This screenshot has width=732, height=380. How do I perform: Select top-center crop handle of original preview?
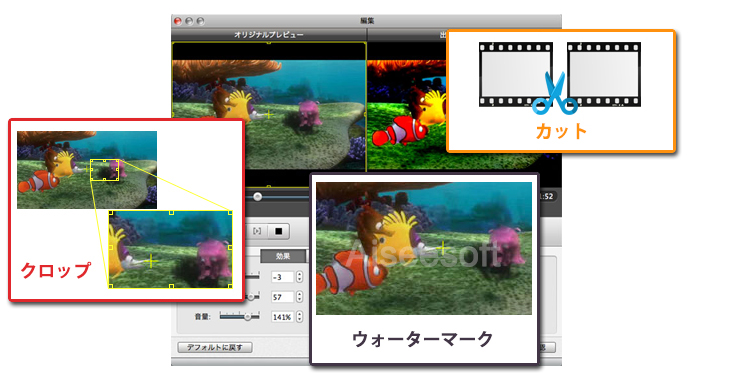tap(268, 43)
